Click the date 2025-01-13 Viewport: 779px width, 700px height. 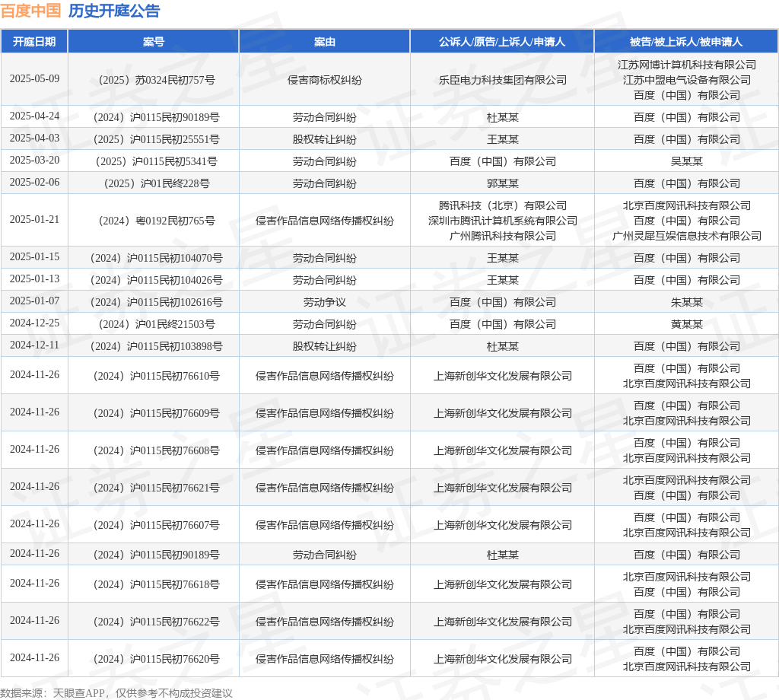pyautogui.click(x=35, y=278)
